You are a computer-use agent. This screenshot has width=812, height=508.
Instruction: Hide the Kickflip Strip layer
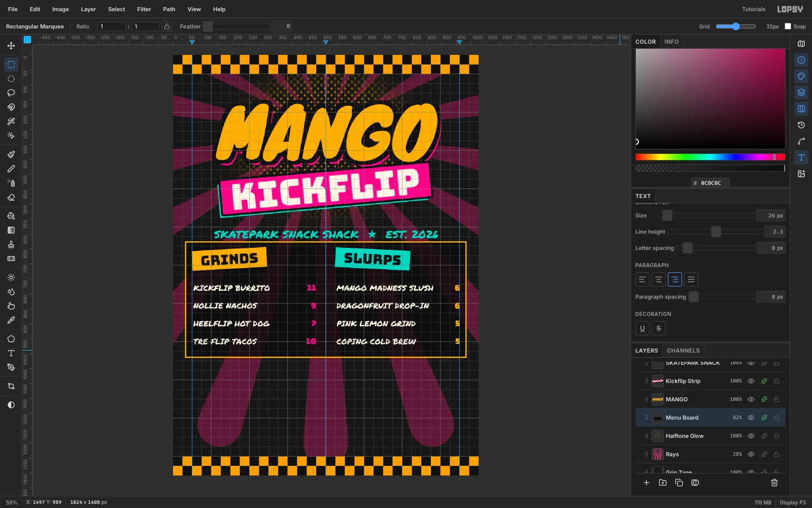coord(751,381)
